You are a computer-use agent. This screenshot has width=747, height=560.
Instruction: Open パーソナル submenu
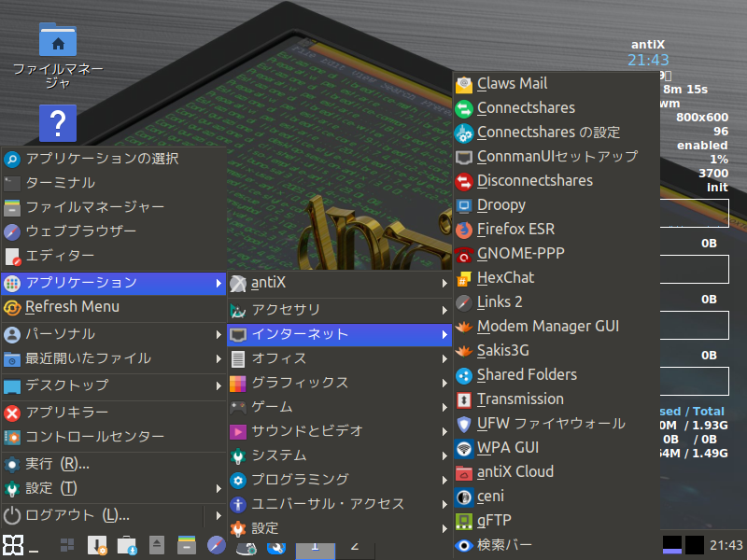(113, 334)
